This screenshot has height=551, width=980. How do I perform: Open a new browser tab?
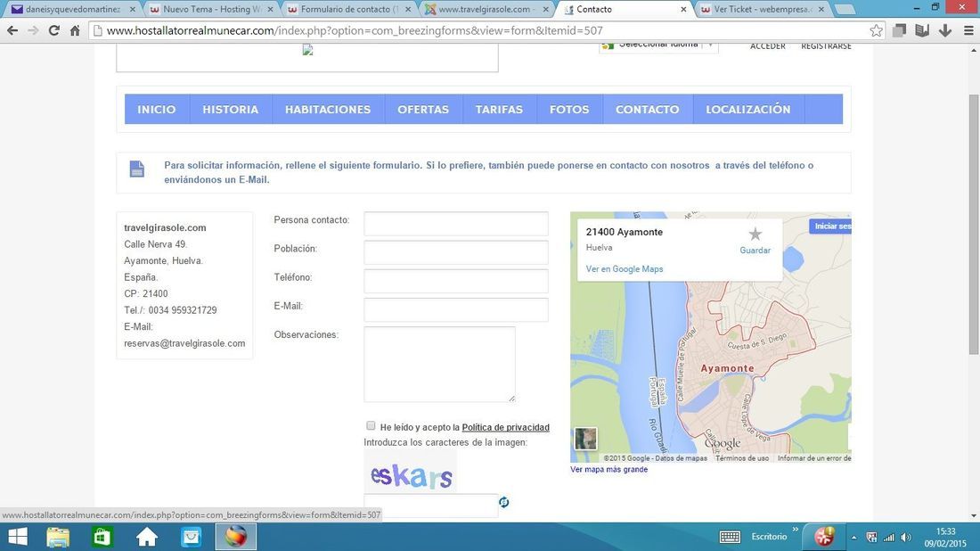pos(845,10)
